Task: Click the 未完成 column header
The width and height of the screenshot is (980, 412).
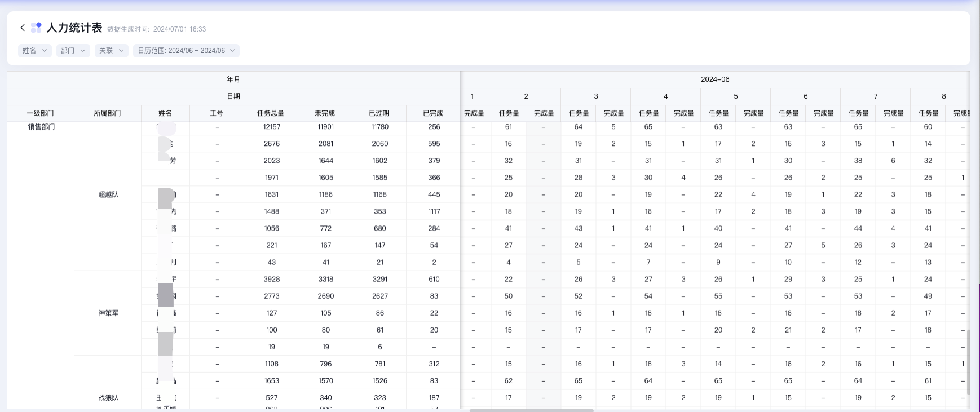Action: [325, 113]
